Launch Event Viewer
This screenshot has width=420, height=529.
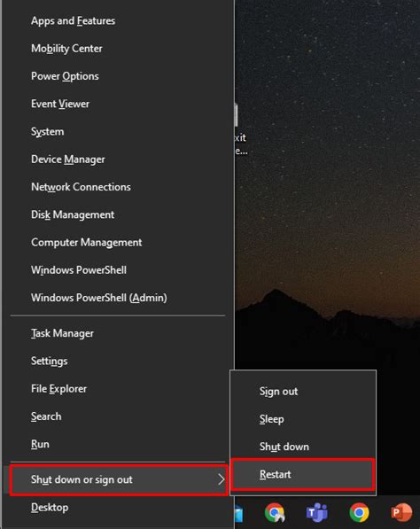click(x=118, y=104)
